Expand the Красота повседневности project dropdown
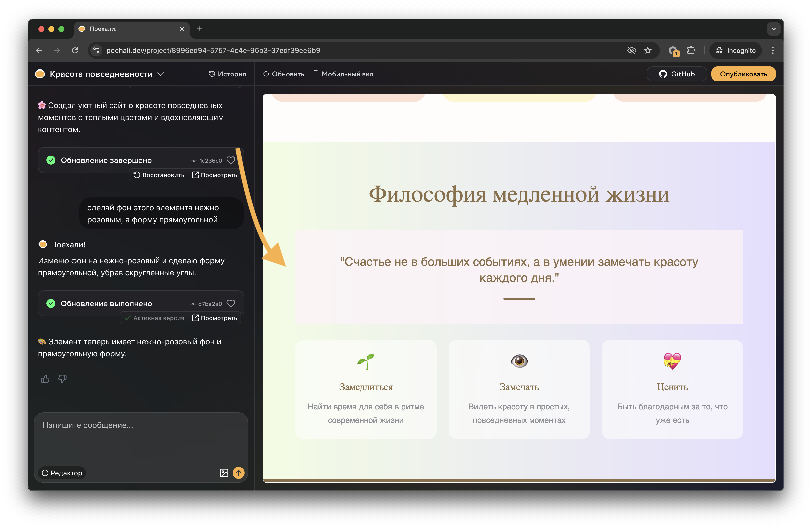Viewport: 812px width, 528px height. [161, 74]
